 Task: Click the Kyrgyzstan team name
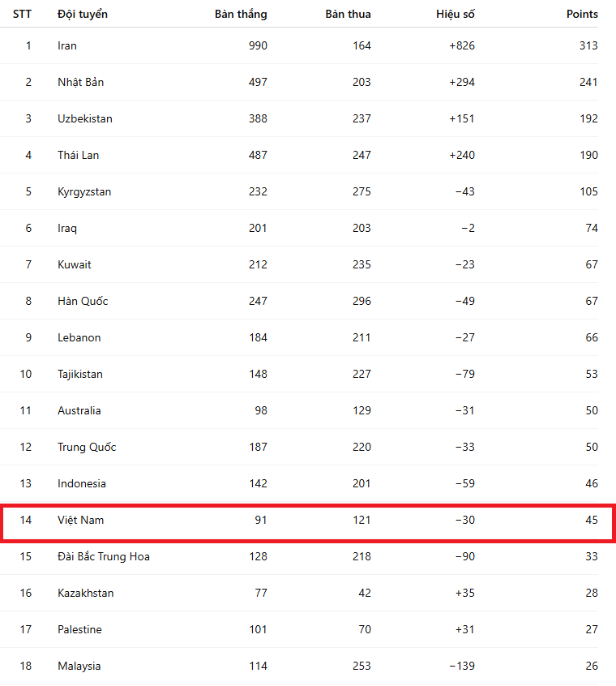(x=84, y=191)
